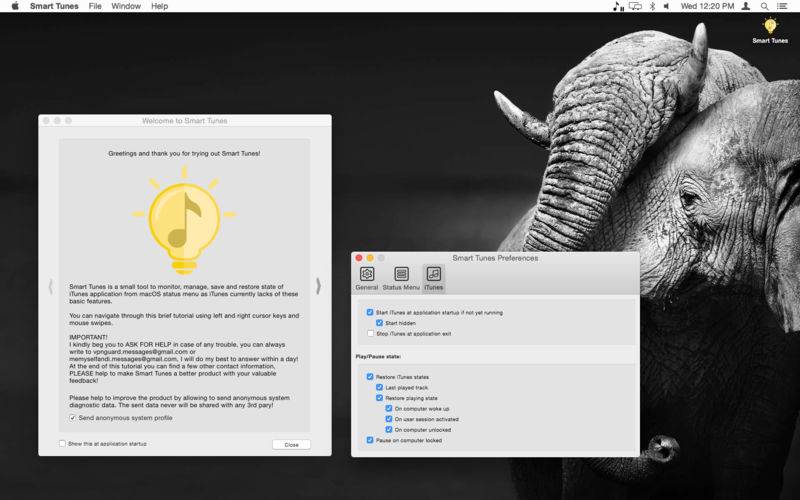
Task: Toggle Send anonymous system profile checkbox
Action: click(x=72, y=418)
